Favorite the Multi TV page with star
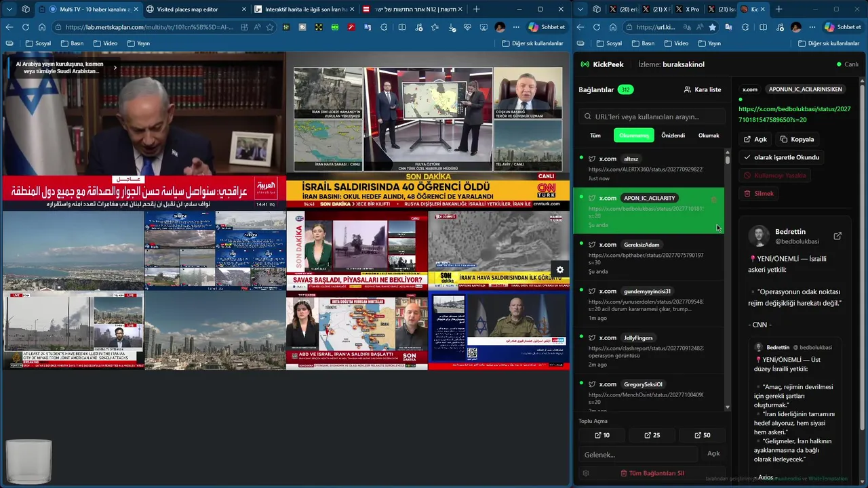The width and height of the screenshot is (868, 488). click(x=270, y=27)
